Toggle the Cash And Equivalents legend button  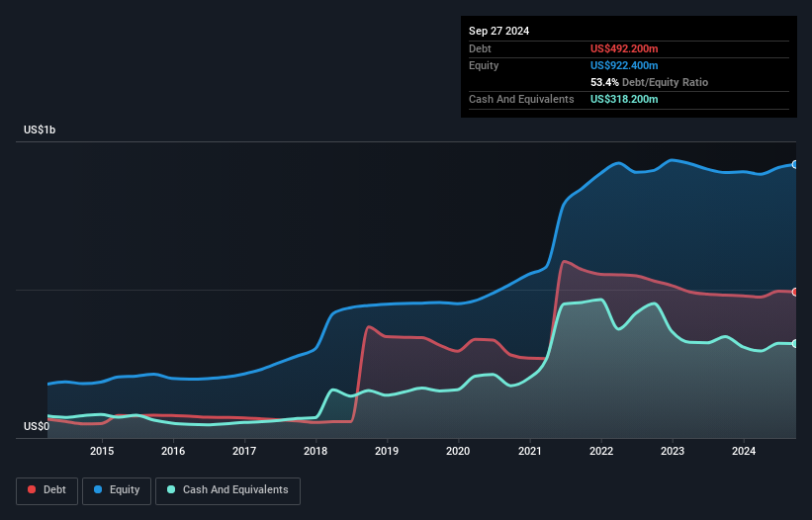pos(227,490)
